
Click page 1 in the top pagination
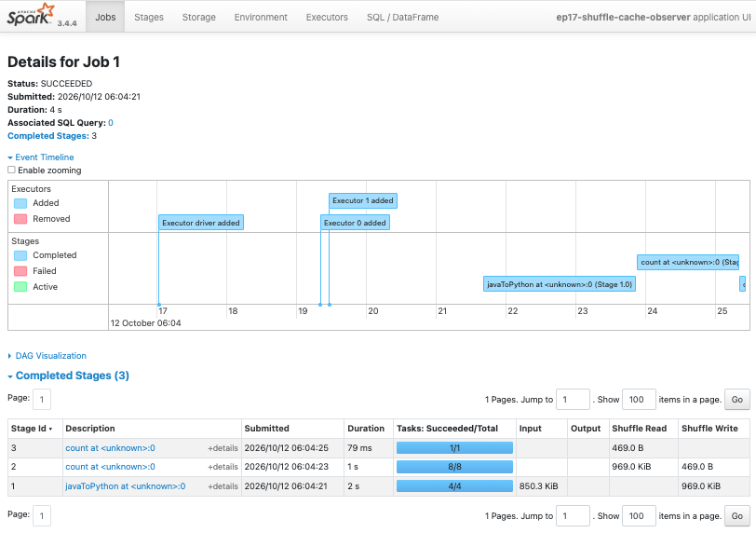(42, 400)
